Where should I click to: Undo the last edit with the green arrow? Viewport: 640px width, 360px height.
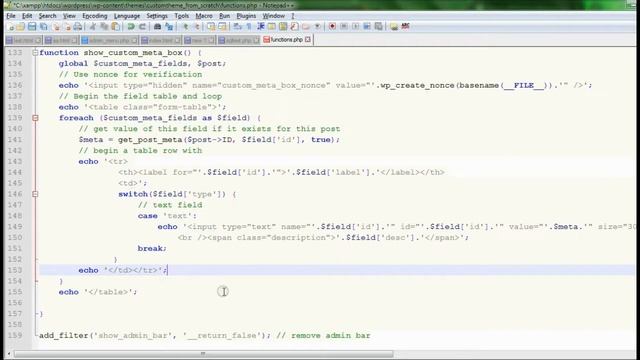click(131, 27)
